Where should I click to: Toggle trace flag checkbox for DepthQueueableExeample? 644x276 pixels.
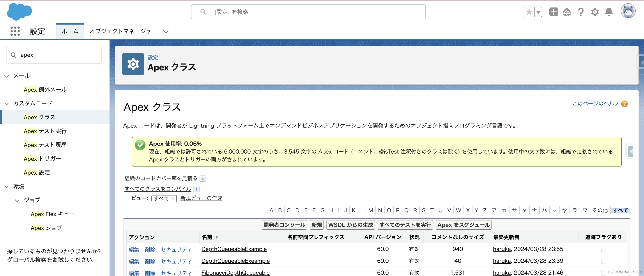(x=603, y=261)
